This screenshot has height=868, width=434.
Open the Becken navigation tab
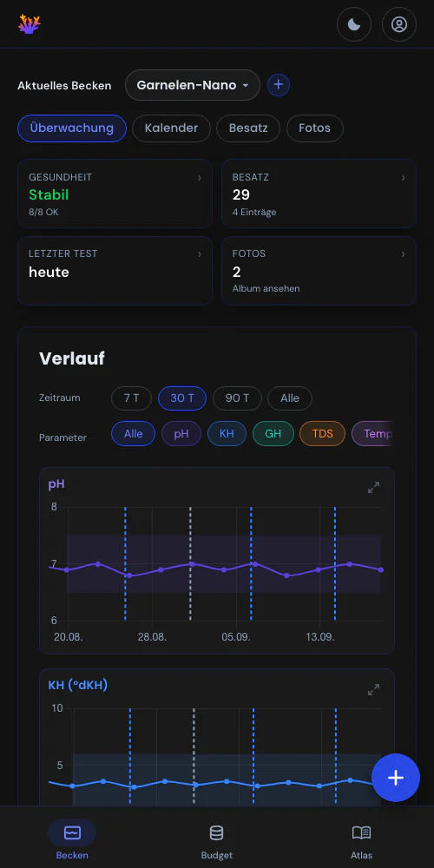[x=72, y=839]
